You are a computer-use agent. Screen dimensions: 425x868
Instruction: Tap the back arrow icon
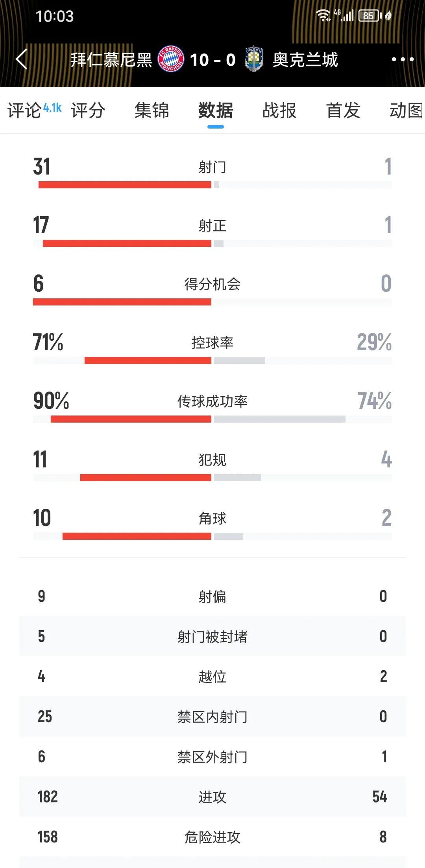22,59
